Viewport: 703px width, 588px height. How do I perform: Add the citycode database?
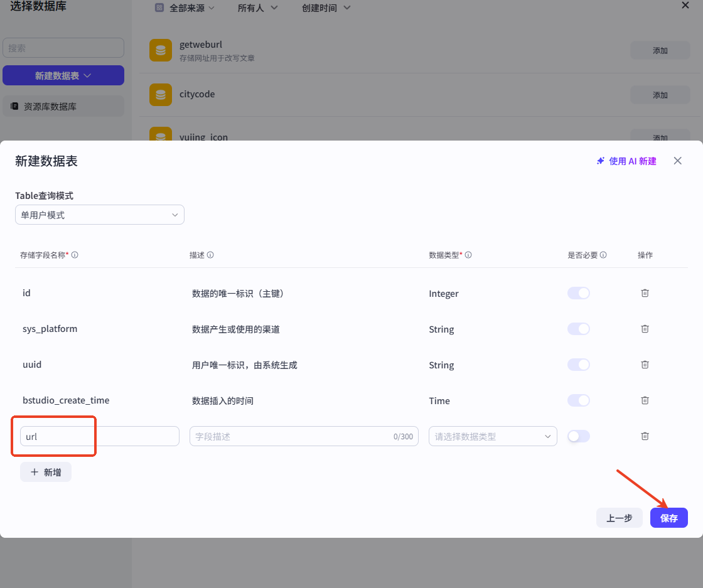coord(660,95)
